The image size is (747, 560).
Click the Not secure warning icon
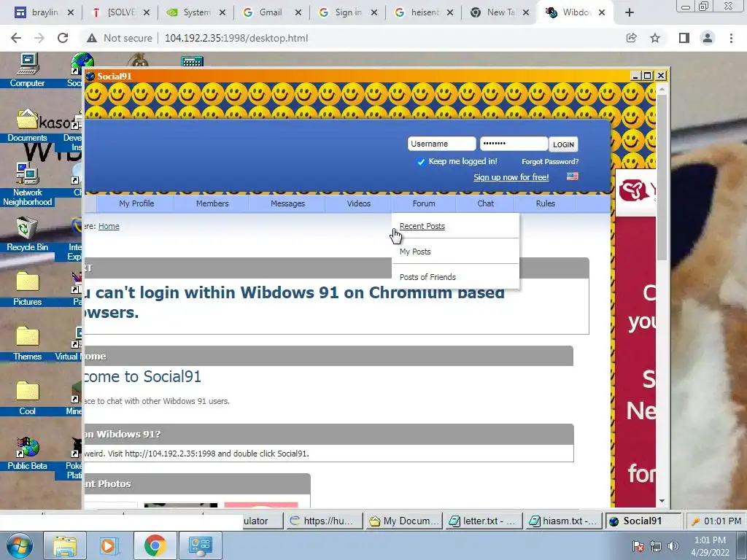(x=91, y=38)
